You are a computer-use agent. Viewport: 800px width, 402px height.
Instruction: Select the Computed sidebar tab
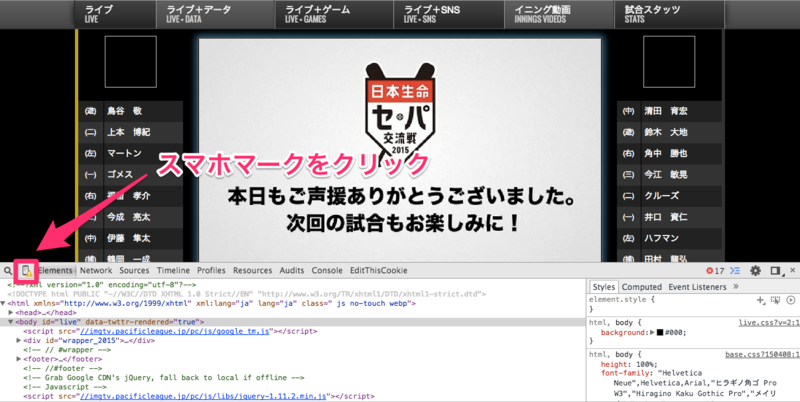(641, 287)
